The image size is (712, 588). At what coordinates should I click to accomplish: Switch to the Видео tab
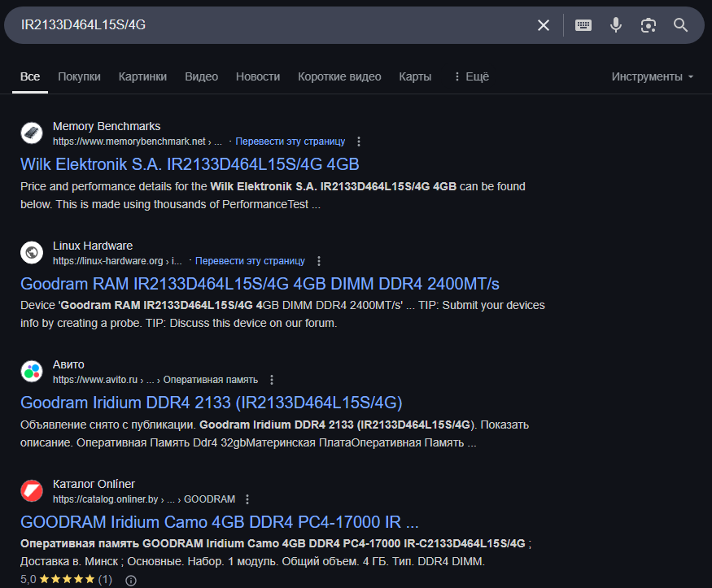coord(201,76)
